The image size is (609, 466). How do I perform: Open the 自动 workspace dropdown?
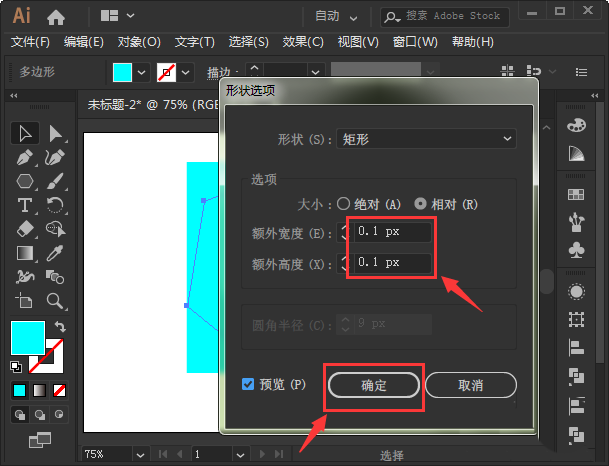[336, 17]
